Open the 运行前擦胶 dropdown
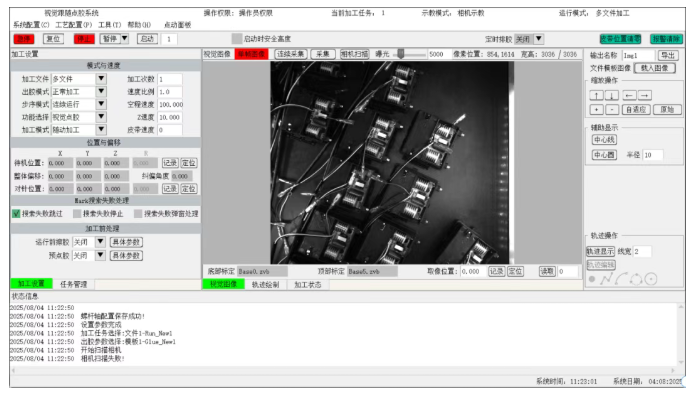Image resolution: width=693 pixels, height=397 pixels. 100,242
